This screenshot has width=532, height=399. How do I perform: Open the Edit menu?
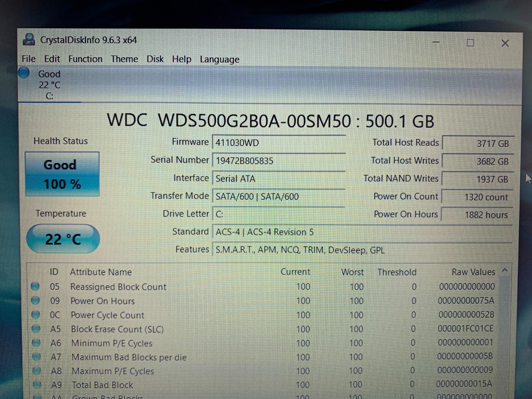52,59
